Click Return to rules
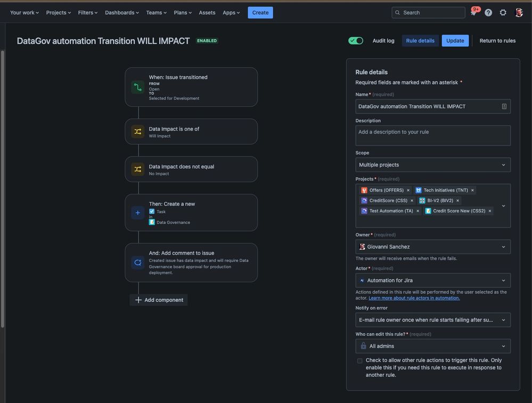 pos(497,40)
